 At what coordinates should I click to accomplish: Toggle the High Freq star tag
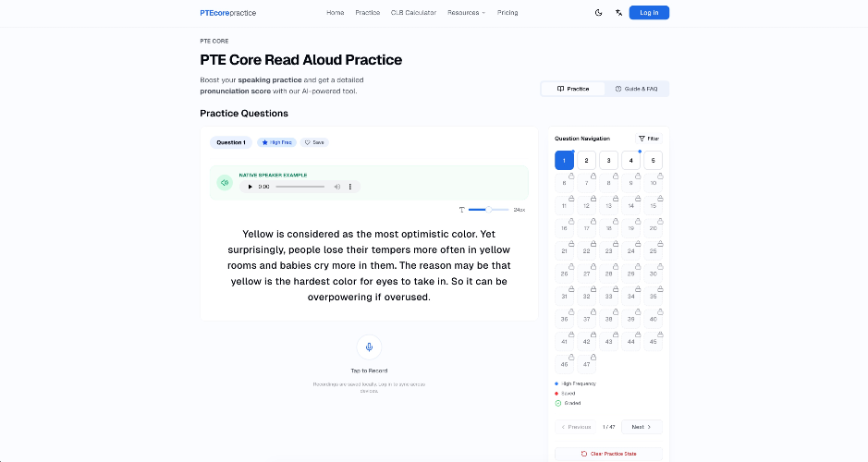[276, 142]
